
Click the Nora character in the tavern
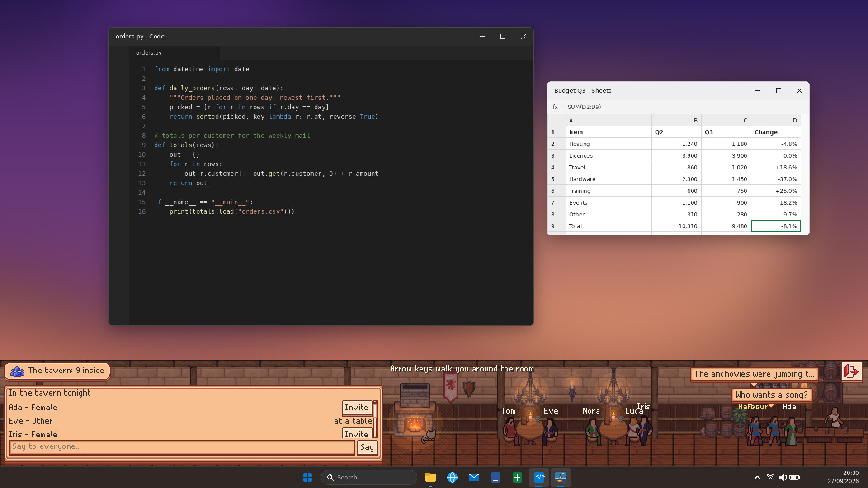coord(592,431)
